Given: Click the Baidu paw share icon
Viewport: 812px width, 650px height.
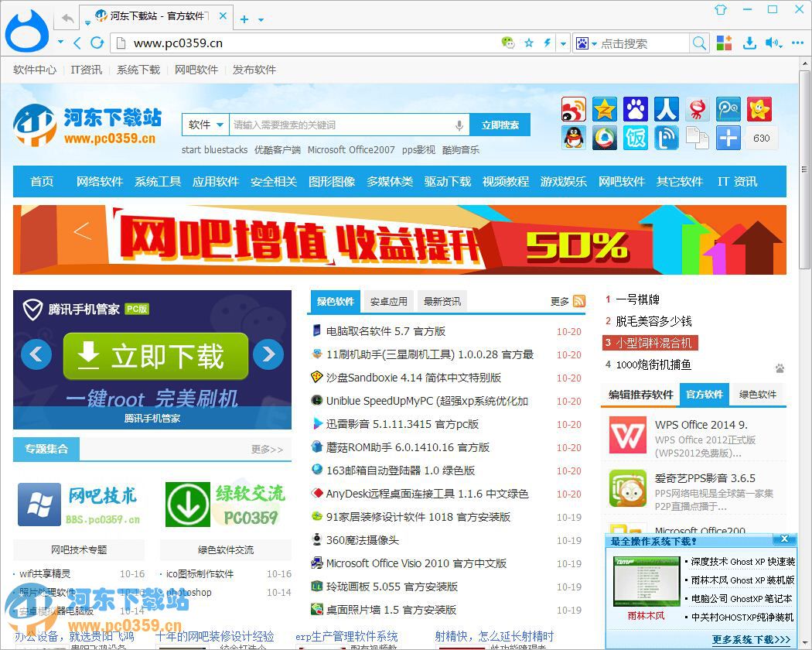Looking at the screenshot, I should (636, 109).
